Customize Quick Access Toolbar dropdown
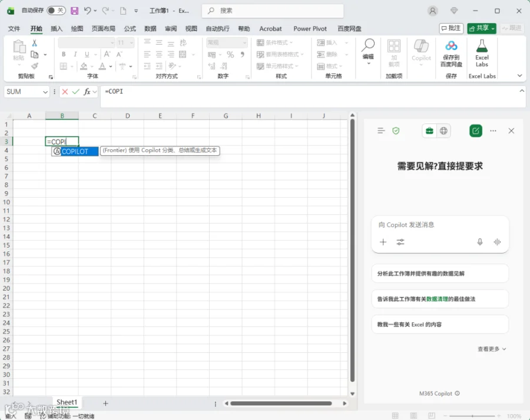 click(x=136, y=11)
